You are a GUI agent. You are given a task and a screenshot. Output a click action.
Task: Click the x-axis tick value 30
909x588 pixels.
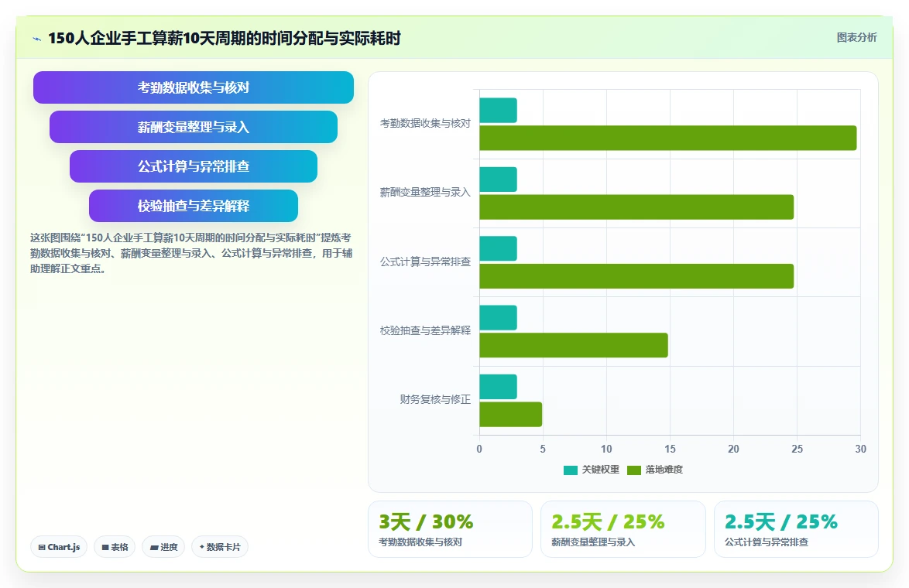[x=860, y=449]
